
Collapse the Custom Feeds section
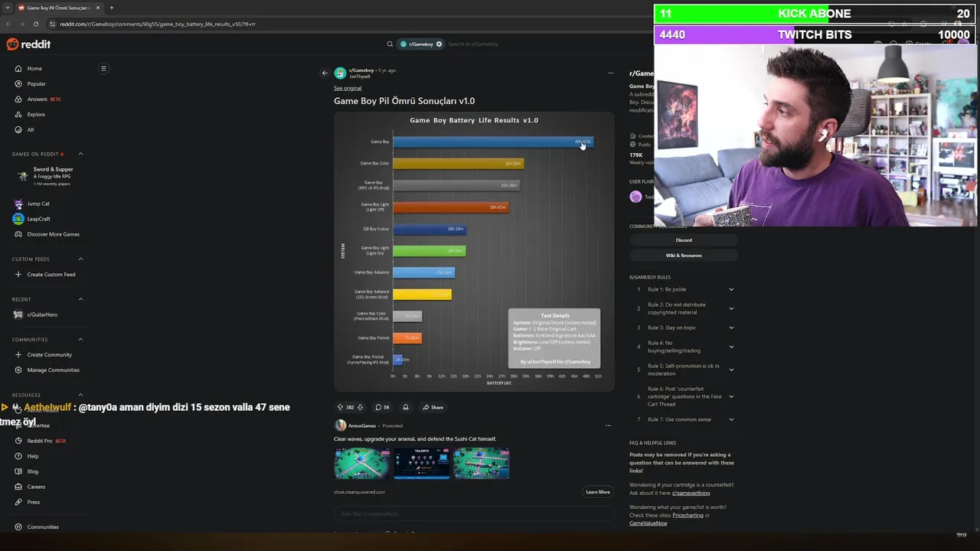(x=80, y=259)
